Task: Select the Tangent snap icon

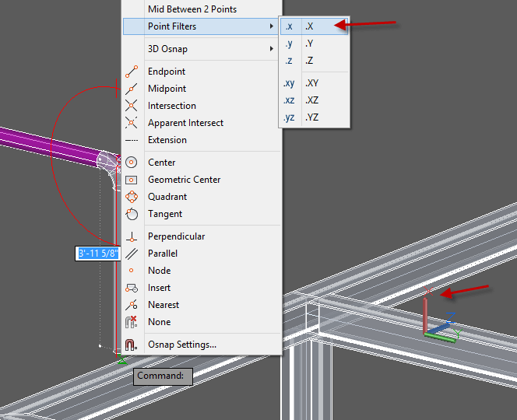Action: pos(132,214)
